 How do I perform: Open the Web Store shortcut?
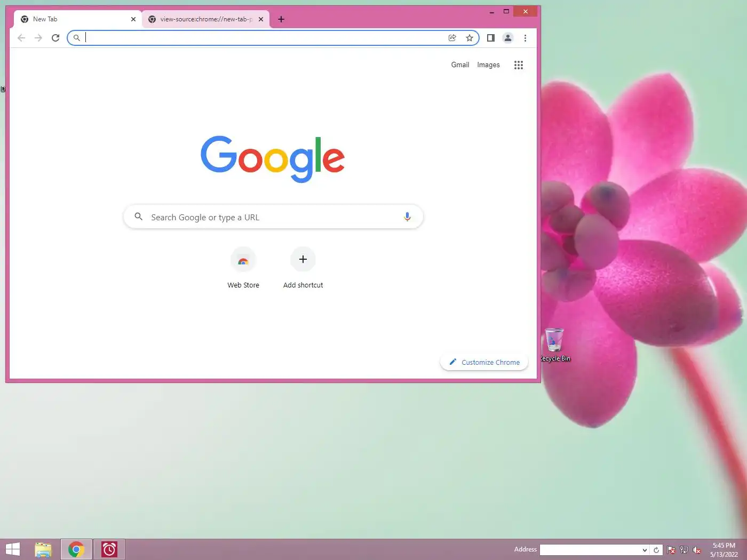coord(243,268)
